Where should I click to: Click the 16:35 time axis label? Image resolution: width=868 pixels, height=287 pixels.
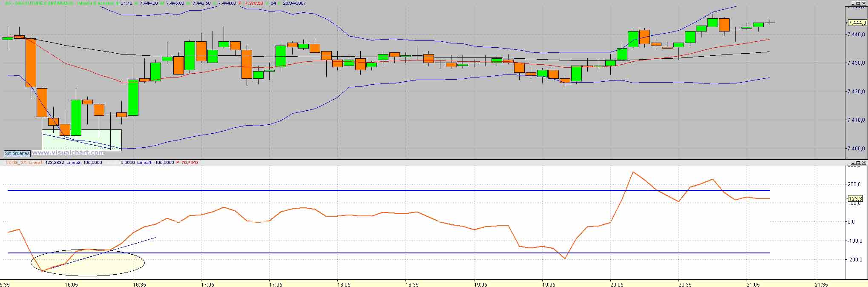[x=139, y=284]
